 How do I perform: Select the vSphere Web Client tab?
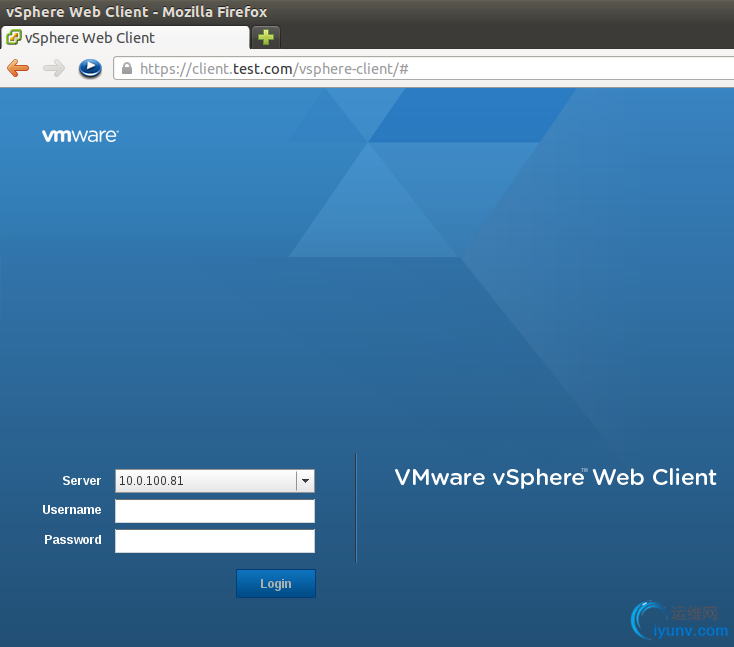(125, 37)
